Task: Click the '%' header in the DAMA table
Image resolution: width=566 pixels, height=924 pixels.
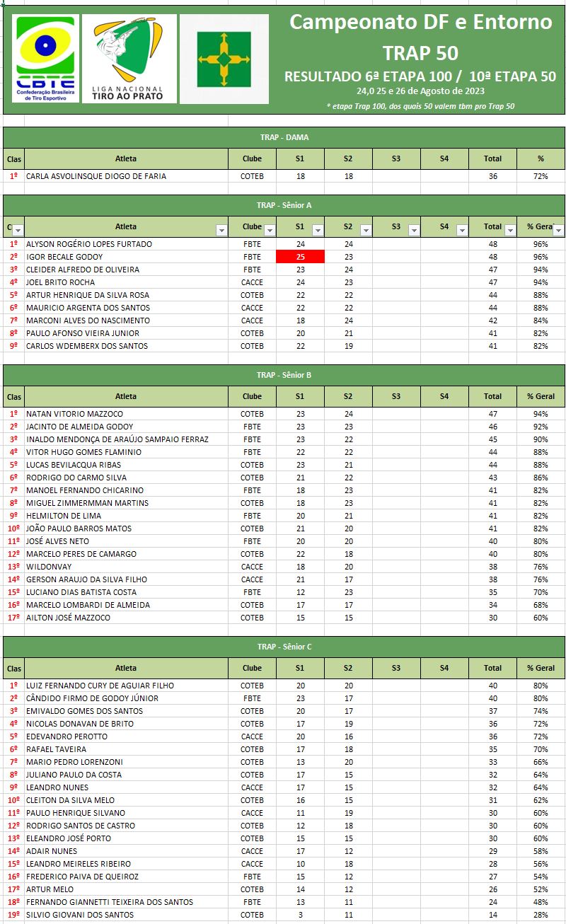Action: (x=541, y=158)
